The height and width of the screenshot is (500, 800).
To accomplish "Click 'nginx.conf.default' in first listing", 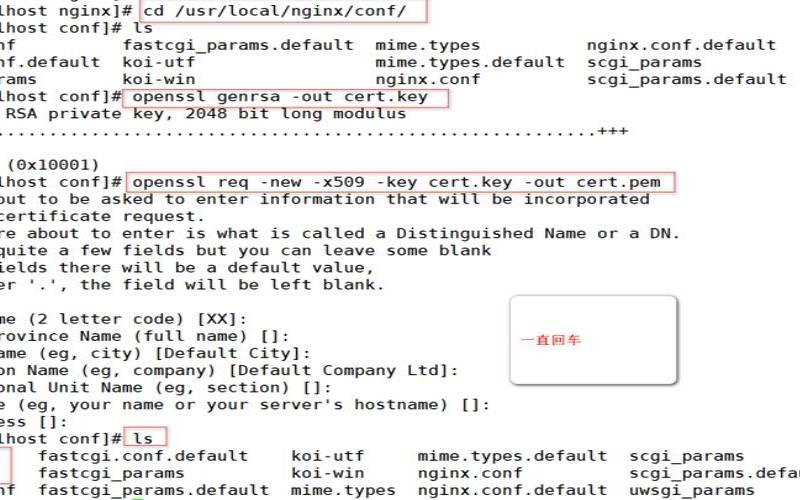I will pos(681,45).
